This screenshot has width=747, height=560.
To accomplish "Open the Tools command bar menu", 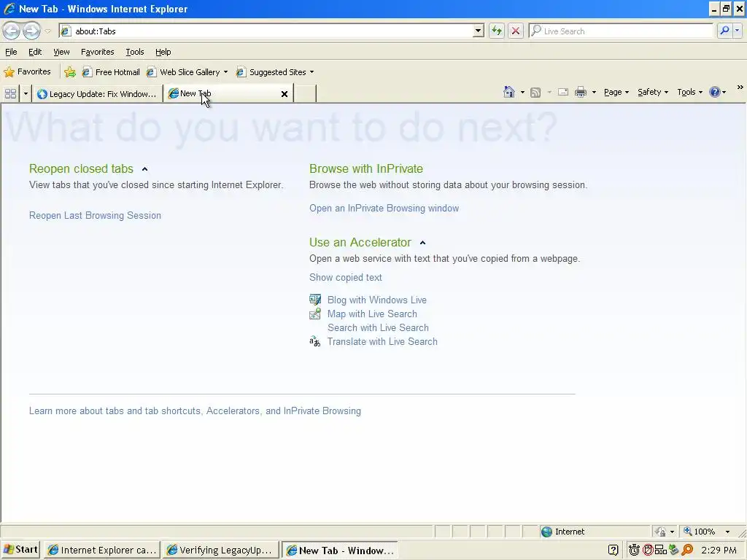I will point(689,92).
